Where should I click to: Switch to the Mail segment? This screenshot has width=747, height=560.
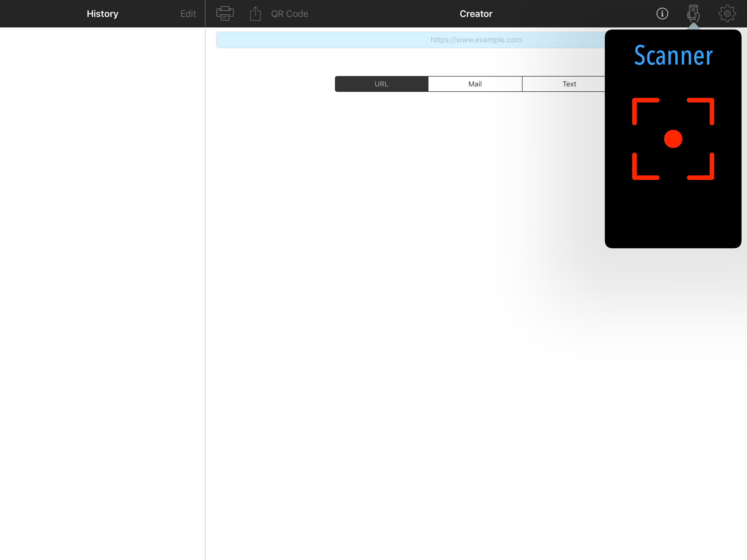pyautogui.click(x=475, y=84)
